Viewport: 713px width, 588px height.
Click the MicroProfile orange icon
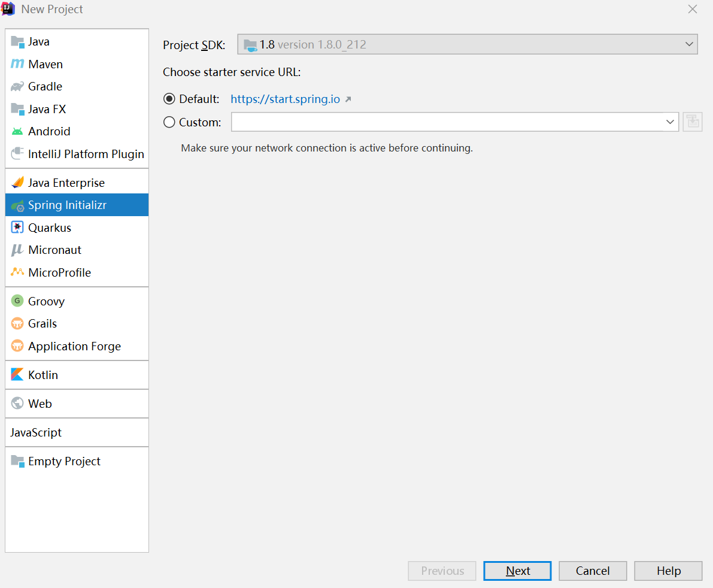[x=17, y=272]
